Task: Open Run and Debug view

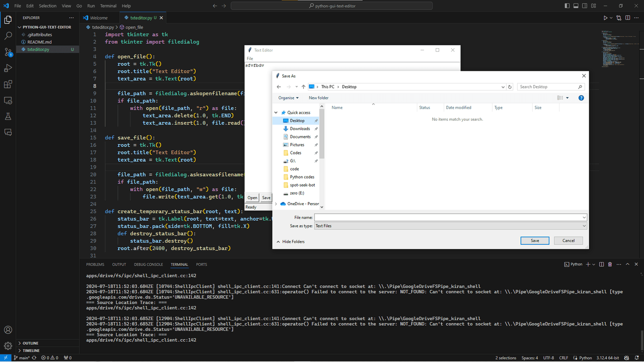Action: [8, 68]
